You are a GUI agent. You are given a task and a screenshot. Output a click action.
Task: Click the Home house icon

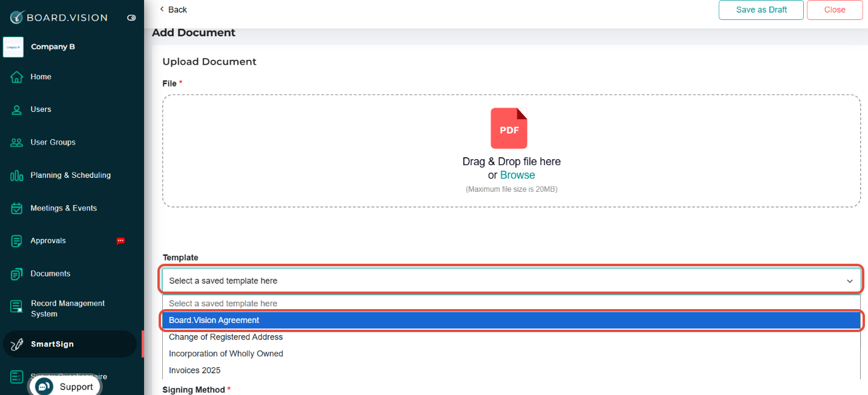point(17,77)
